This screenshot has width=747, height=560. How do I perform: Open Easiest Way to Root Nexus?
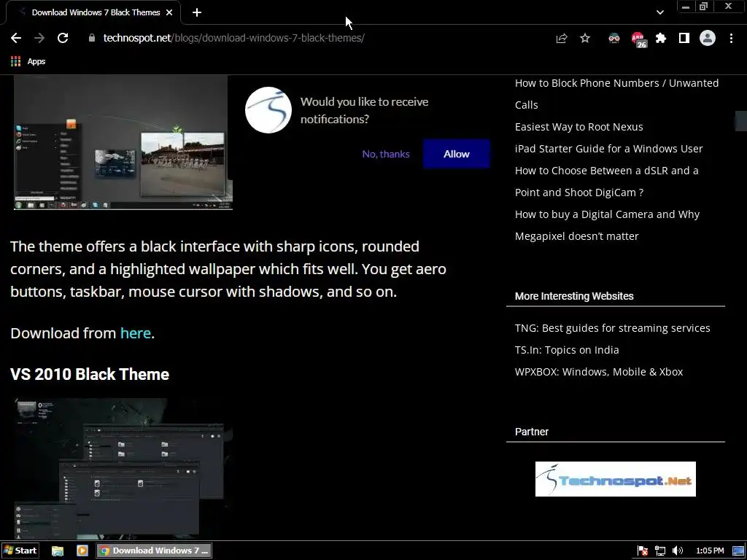[x=578, y=127]
